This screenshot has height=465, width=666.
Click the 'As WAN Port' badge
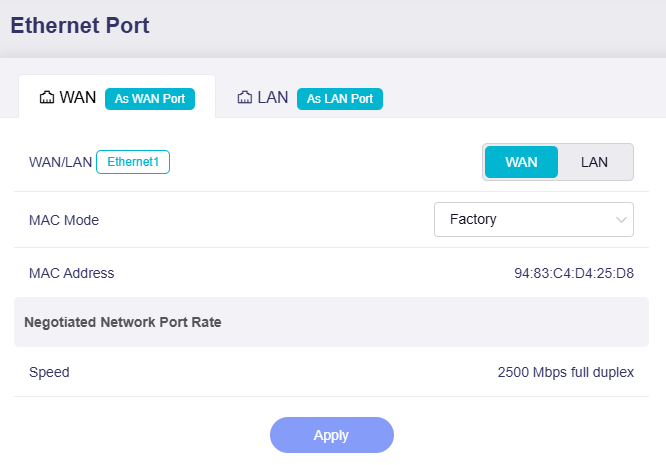(150, 99)
